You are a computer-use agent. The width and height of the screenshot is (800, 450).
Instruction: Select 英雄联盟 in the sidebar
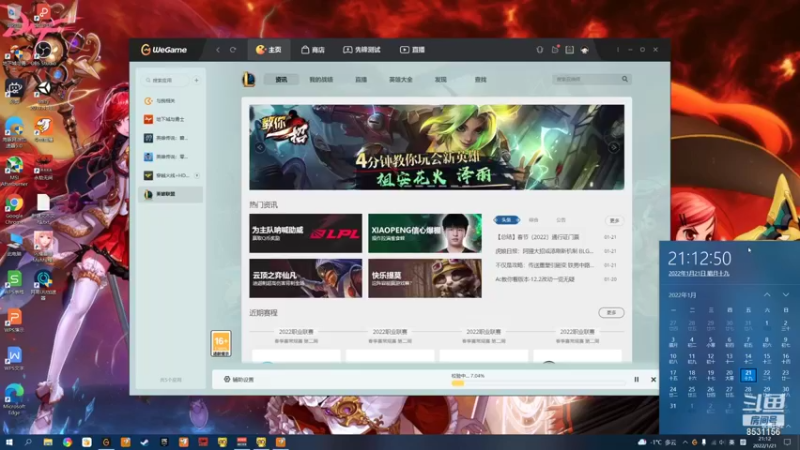pos(170,194)
